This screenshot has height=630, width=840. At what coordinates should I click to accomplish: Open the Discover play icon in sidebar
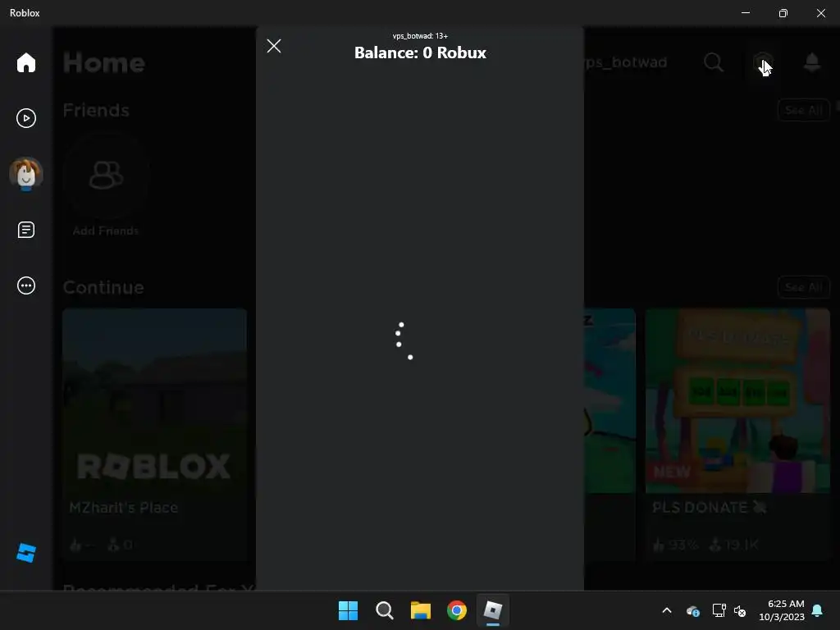25,118
